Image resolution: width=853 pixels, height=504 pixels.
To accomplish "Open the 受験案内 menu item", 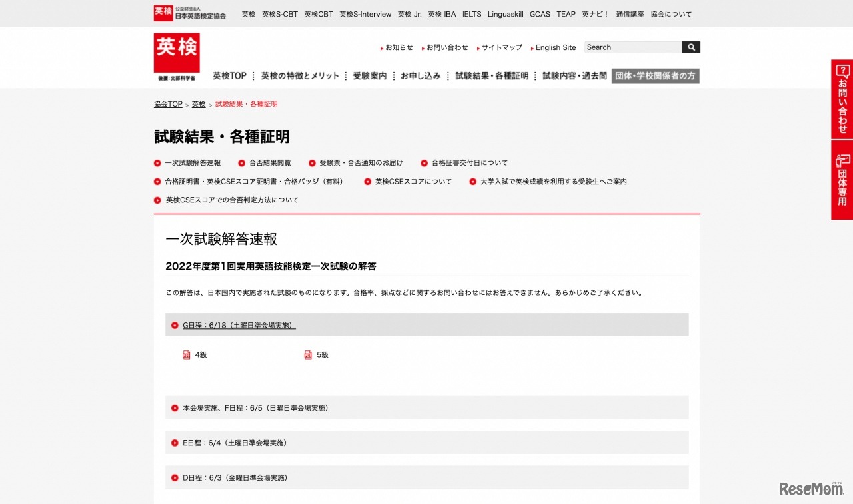I will [x=369, y=75].
